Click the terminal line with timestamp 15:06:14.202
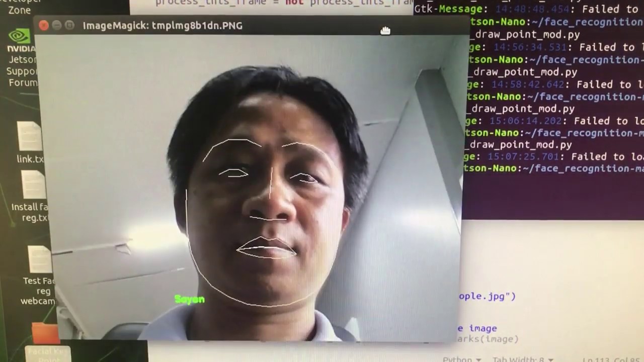 coord(553,121)
